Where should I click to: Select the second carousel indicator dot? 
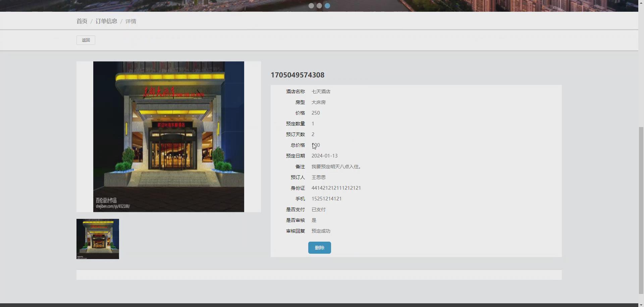click(x=319, y=6)
